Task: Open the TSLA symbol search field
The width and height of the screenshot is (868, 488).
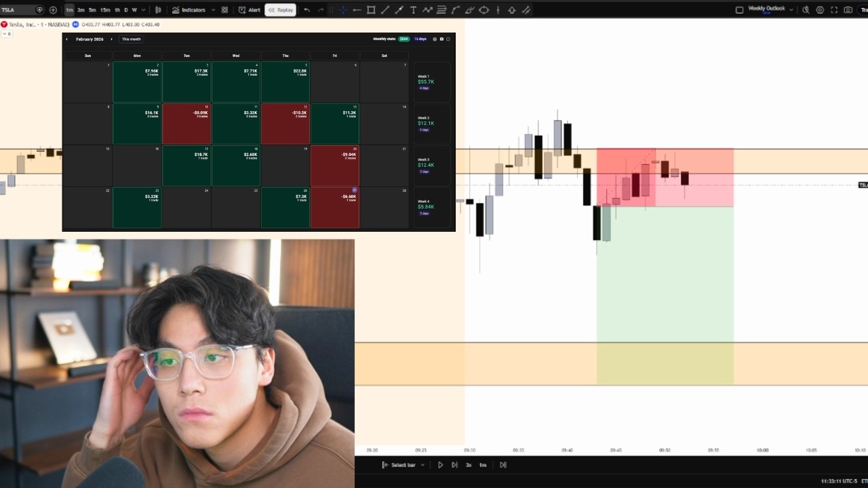Action: (x=22, y=10)
